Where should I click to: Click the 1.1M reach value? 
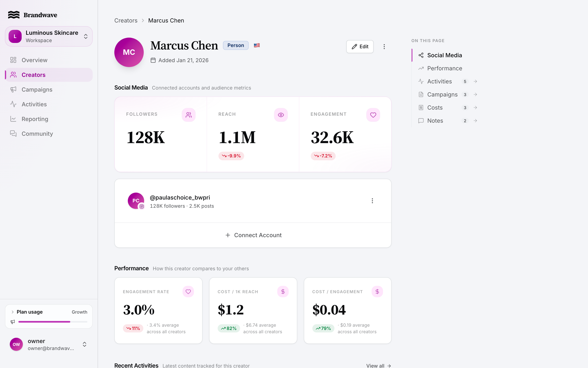point(237,138)
